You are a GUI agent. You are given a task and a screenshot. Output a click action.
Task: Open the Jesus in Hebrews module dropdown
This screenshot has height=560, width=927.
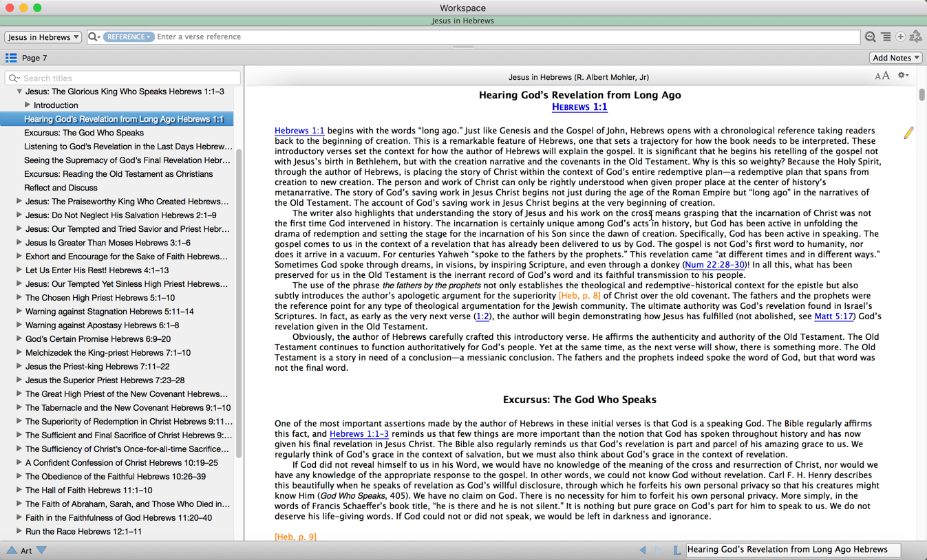[x=43, y=37]
